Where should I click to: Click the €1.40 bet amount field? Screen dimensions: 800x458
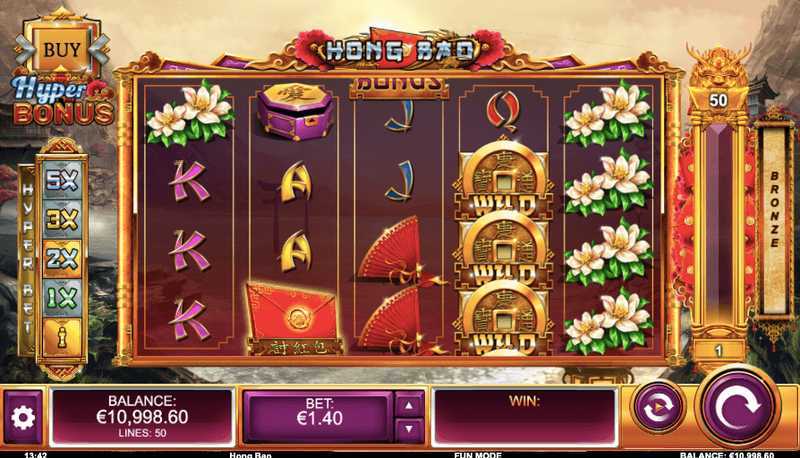tap(317, 416)
